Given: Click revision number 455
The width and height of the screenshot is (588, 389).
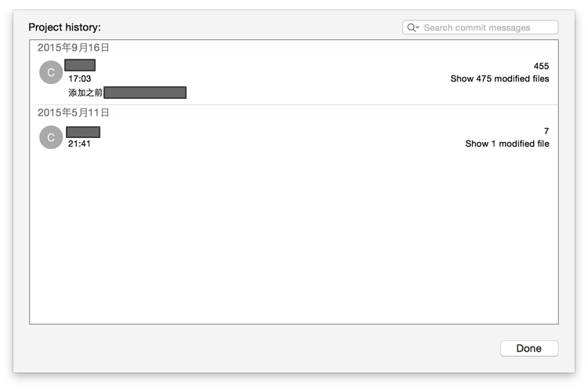Looking at the screenshot, I should (541, 67).
